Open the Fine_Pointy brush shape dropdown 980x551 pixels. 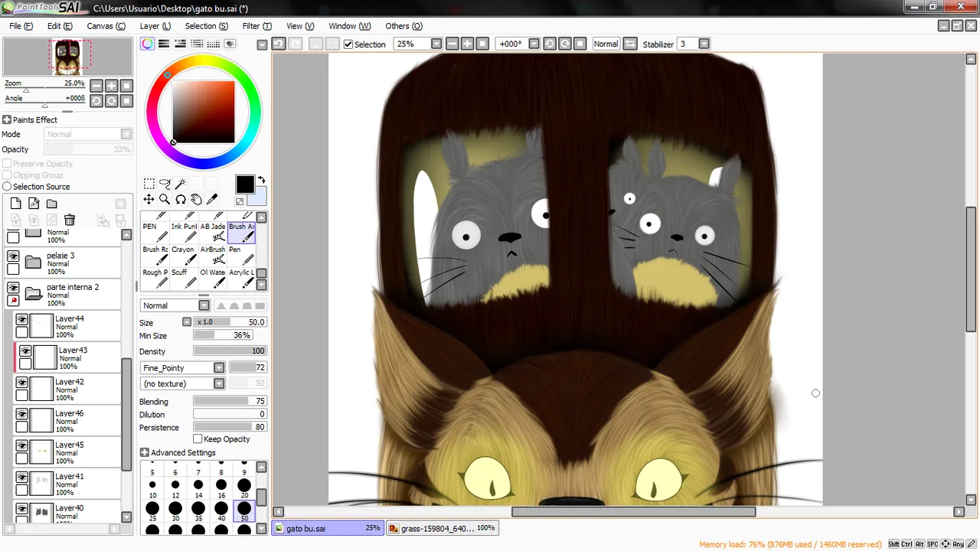219,368
